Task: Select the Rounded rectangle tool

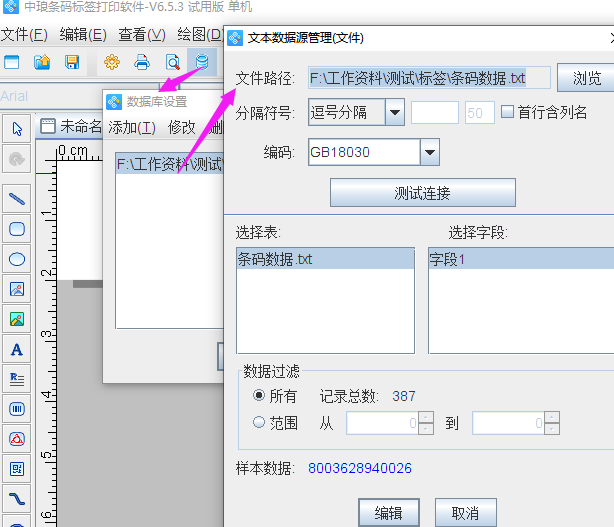Action: [x=16, y=229]
